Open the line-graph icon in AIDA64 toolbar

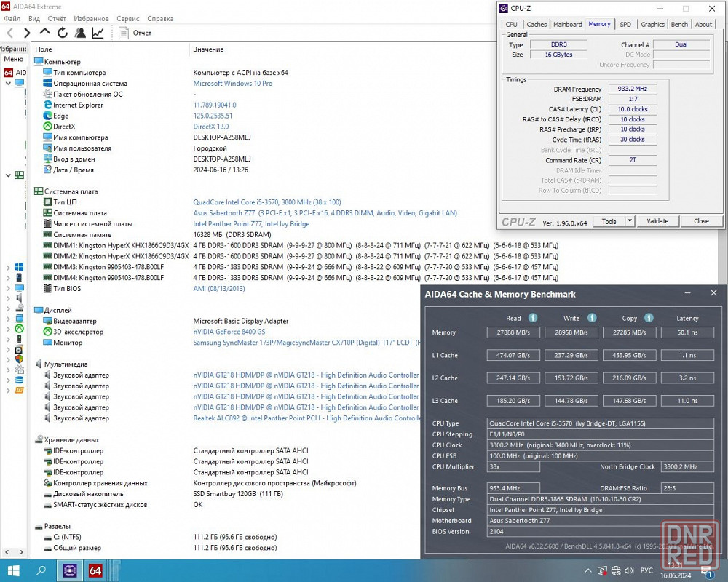[98, 33]
